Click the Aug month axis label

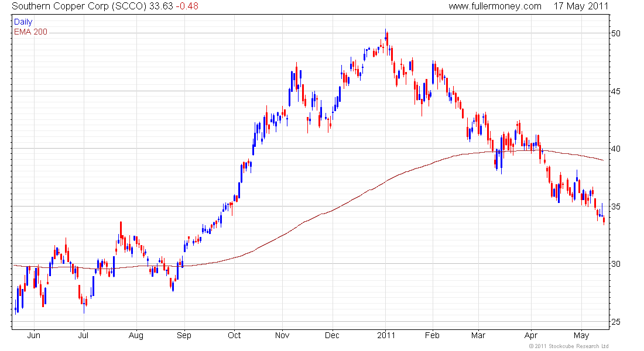point(136,335)
